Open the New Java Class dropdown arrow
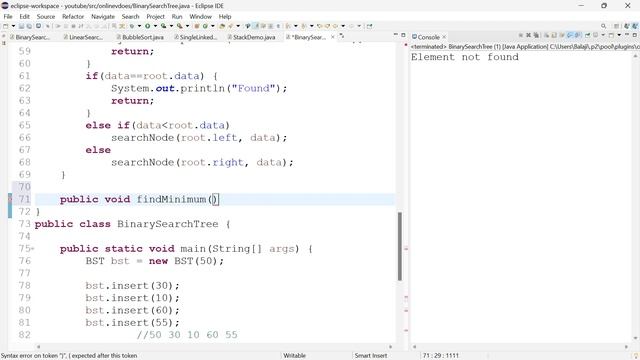 (x=213, y=26)
